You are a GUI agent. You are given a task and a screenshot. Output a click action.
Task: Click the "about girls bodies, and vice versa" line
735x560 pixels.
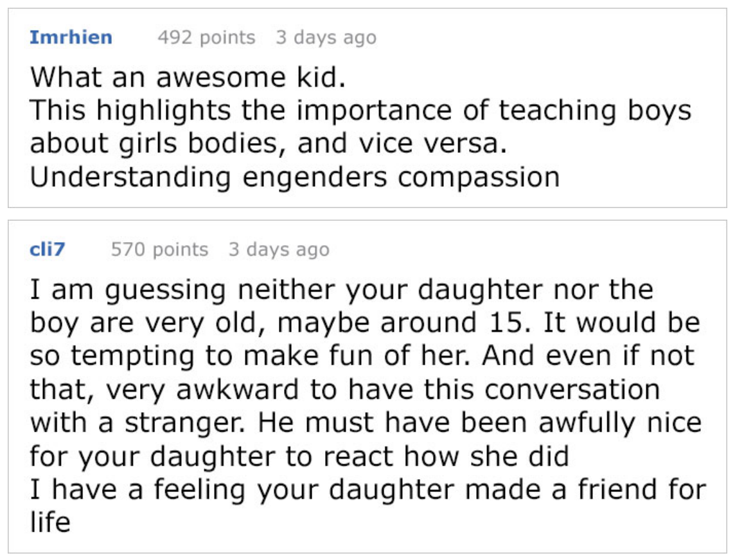(269, 144)
